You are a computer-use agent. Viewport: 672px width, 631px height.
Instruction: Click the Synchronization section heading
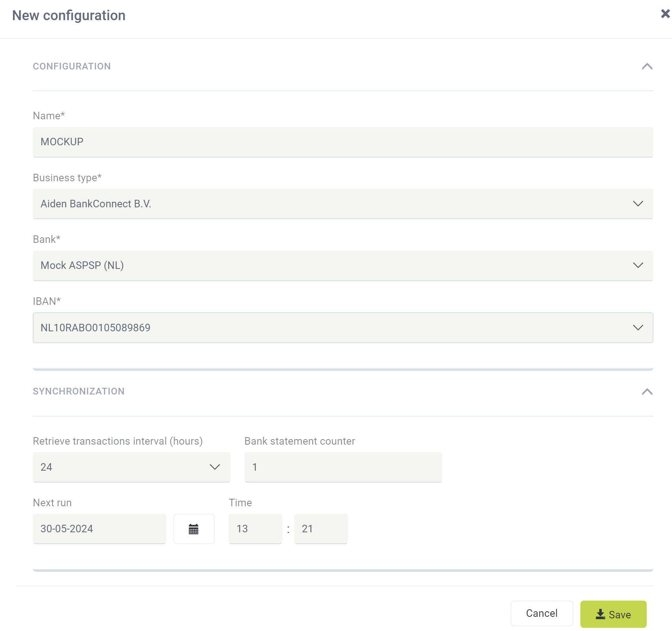tap(79, 391)
